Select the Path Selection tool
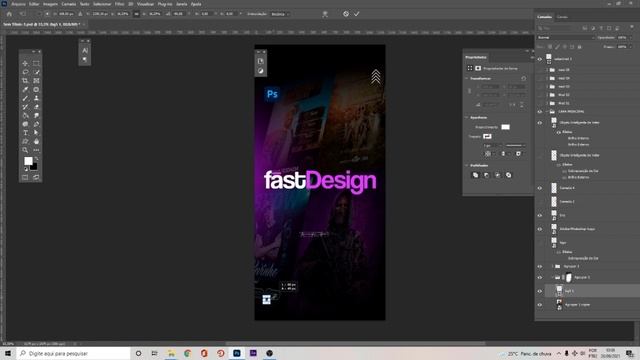Screen dimensions: 640x360 click(36, 133)
